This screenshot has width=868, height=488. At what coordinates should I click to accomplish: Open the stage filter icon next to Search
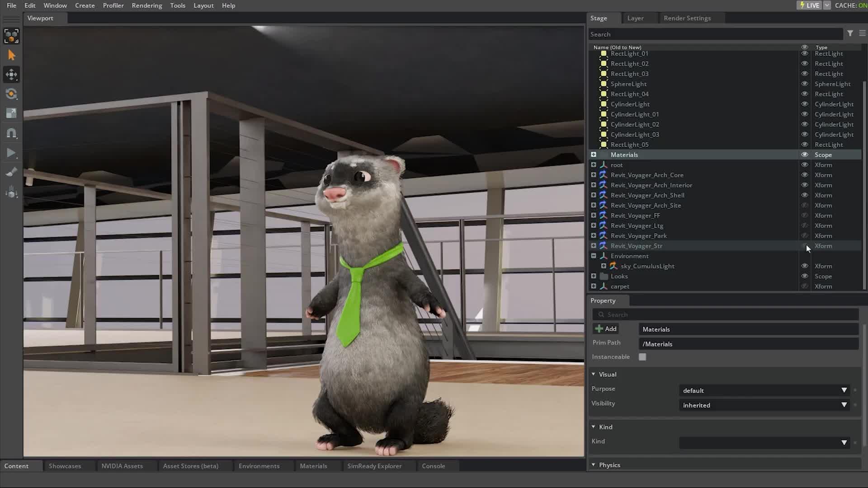click(x=850, y=33)
